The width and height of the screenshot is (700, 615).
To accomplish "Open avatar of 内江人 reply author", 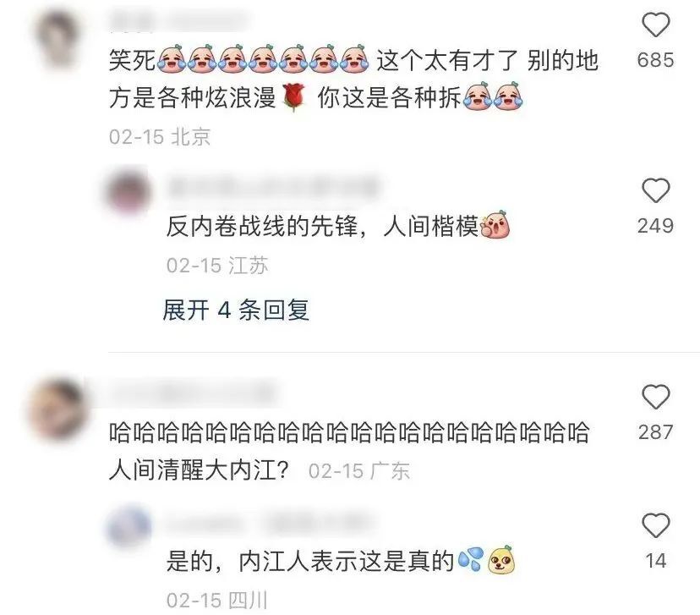I will click(x=129, y=525).
